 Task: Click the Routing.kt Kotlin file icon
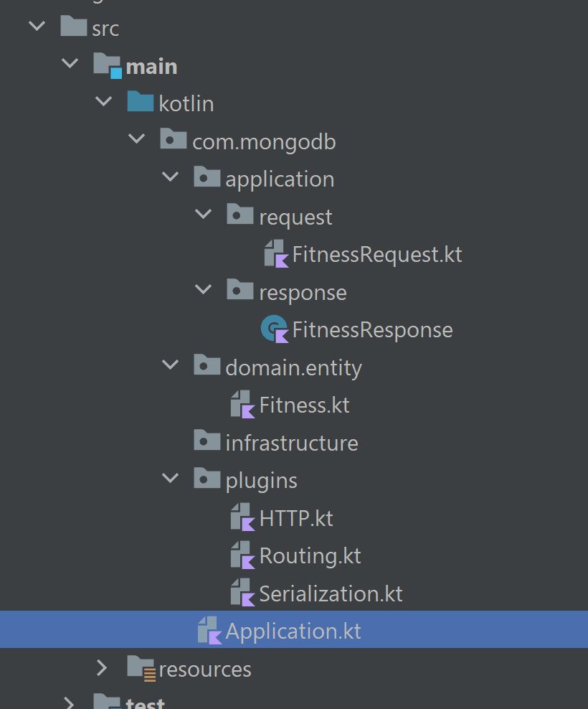(x=242, y=555)
